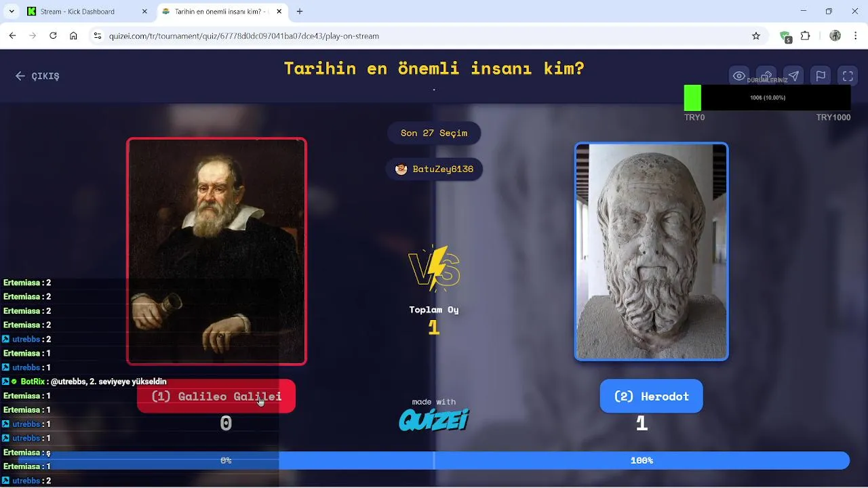
Task: Click the blue 100% vote bar
Action: (x=642, y=460)
